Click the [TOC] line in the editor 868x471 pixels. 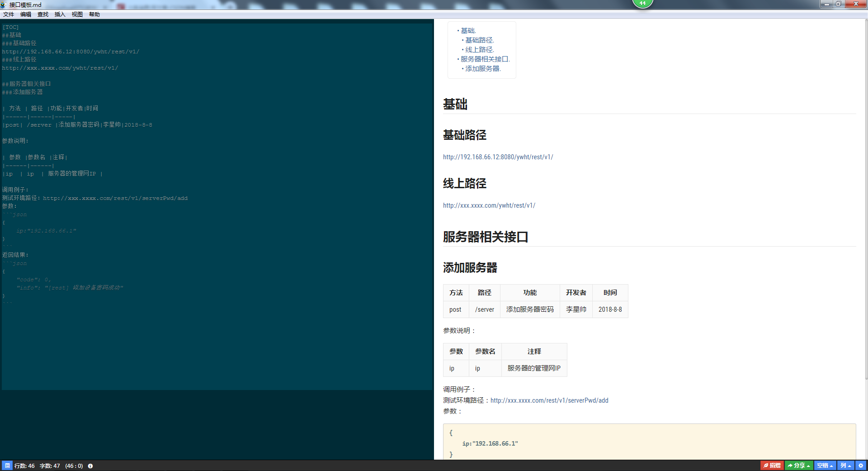pos(11,27)
